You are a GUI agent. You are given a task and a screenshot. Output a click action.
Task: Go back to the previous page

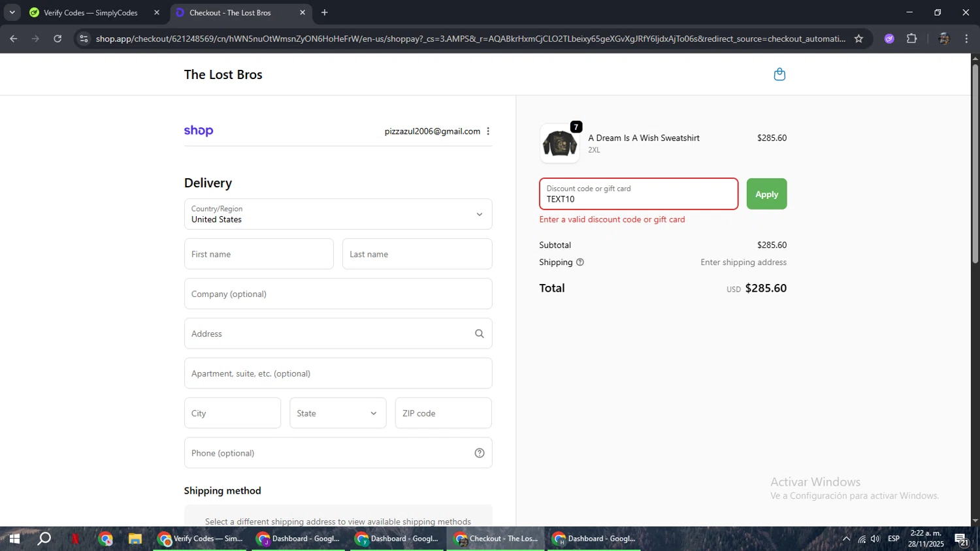(14, 39)
